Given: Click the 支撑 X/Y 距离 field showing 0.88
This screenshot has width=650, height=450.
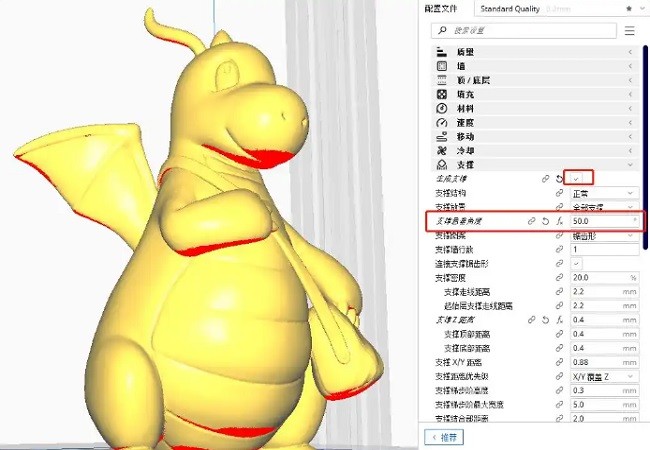Looking at the screenshot, I should point(604,362).
